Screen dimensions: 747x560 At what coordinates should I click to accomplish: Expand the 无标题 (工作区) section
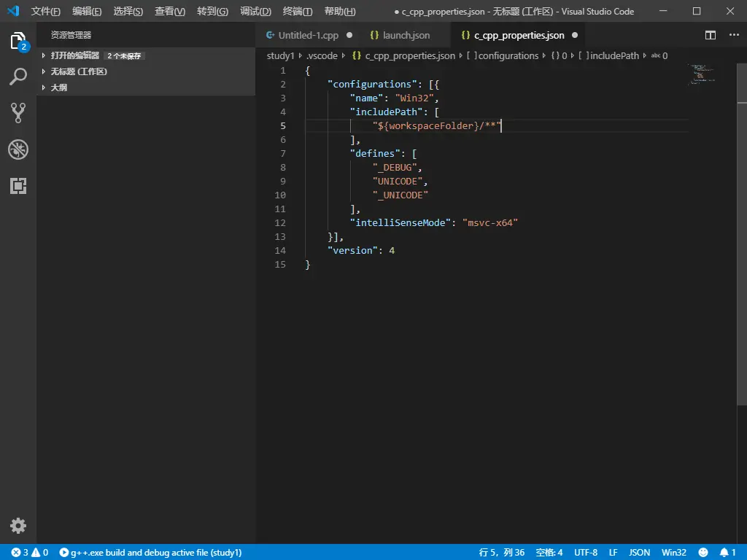79,71
